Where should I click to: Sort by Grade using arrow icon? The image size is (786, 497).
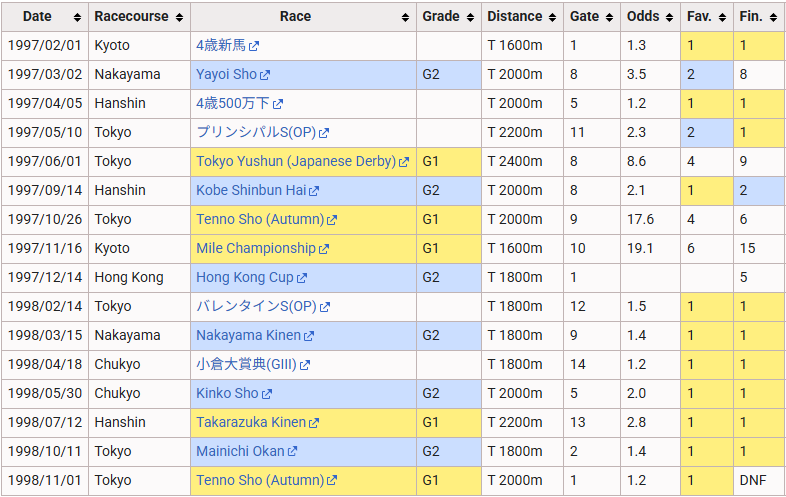[x=470, y=18]
